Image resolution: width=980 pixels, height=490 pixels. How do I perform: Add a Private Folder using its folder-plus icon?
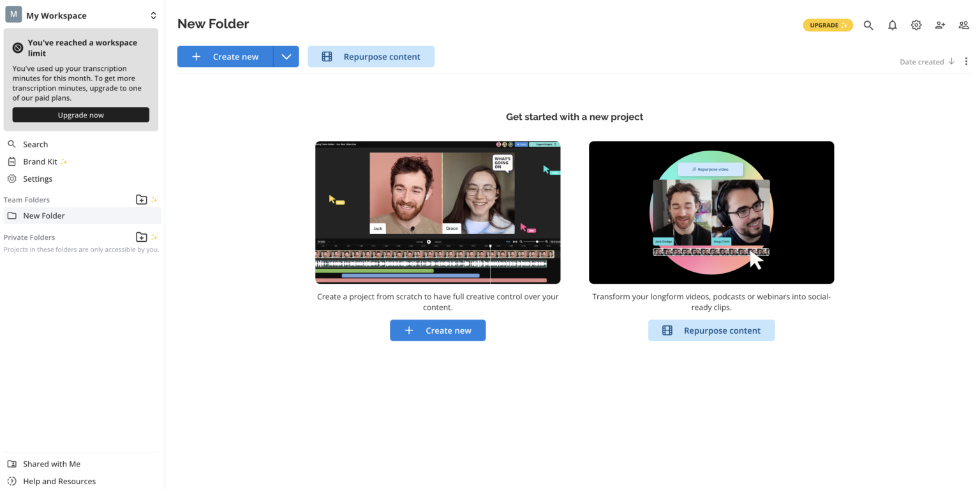[x=141, y=237]
